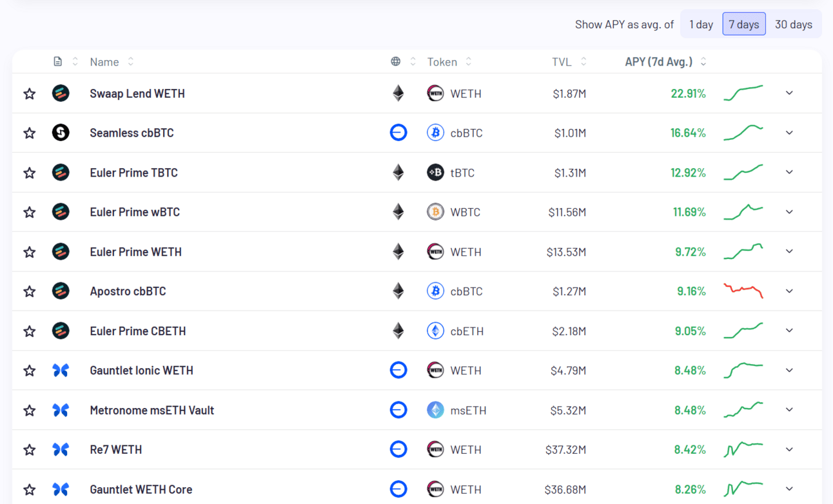Click Ethereum network icon for Swaap Lend WETH
833x504 pixels.
398,93
